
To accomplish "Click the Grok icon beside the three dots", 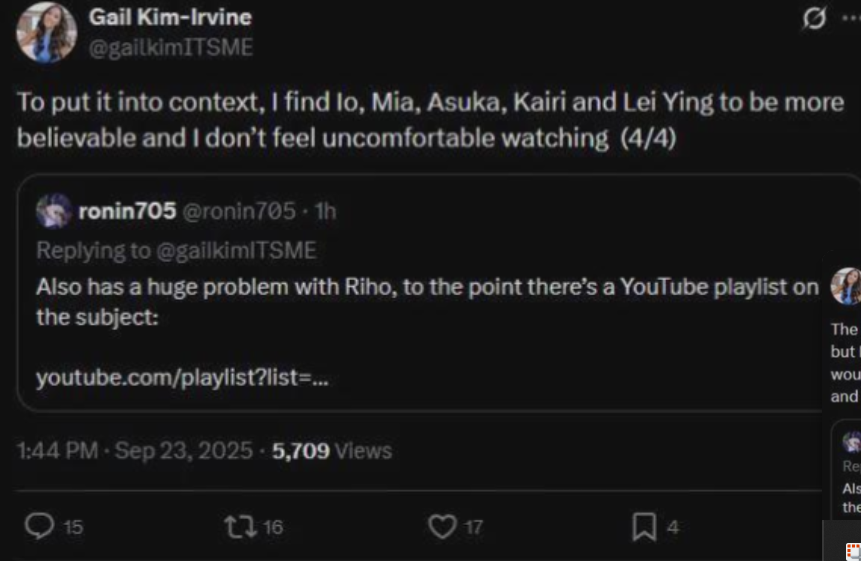I will pos(815,19).
